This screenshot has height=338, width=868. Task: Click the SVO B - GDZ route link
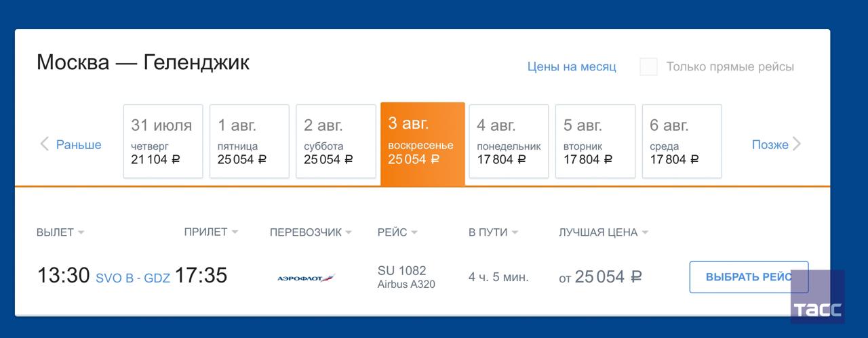coord(133,278)
